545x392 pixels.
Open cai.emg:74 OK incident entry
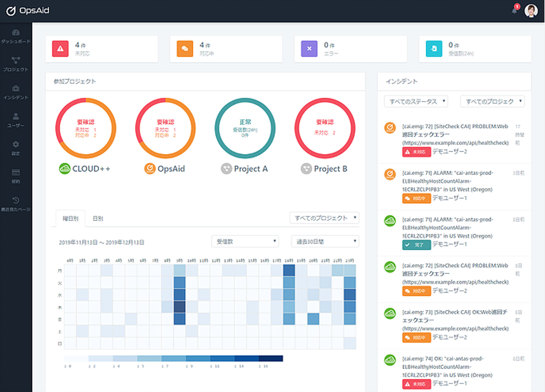447,367
